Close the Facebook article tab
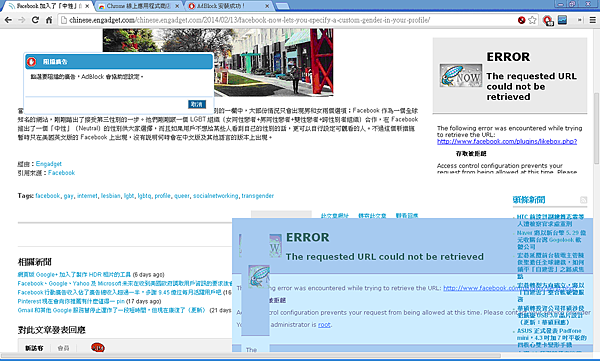The height and width of the screenshot is (361, 600). (87, 6)
